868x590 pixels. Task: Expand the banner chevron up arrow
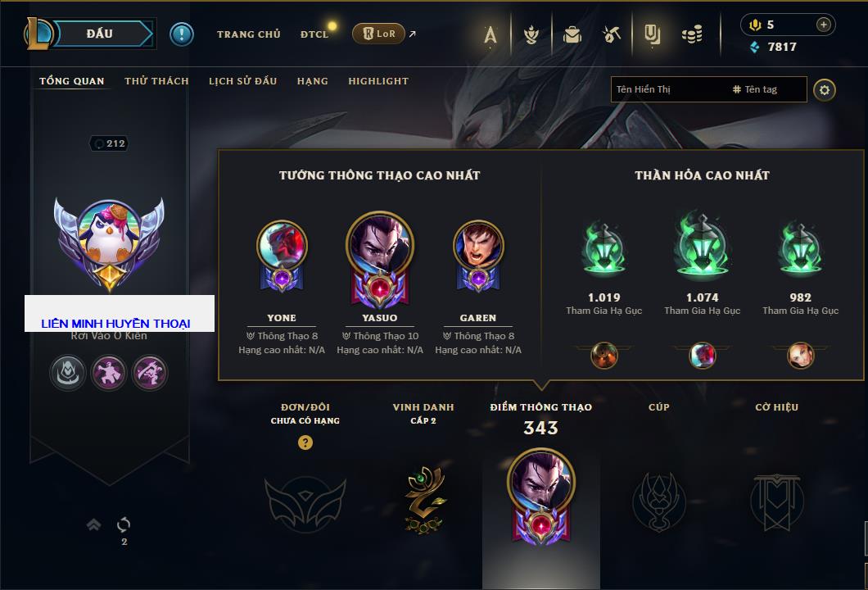93,524
